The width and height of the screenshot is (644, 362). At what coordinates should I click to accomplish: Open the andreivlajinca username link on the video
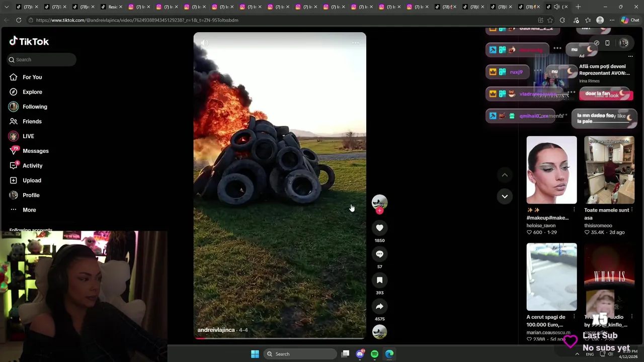[x=216, y=330]
